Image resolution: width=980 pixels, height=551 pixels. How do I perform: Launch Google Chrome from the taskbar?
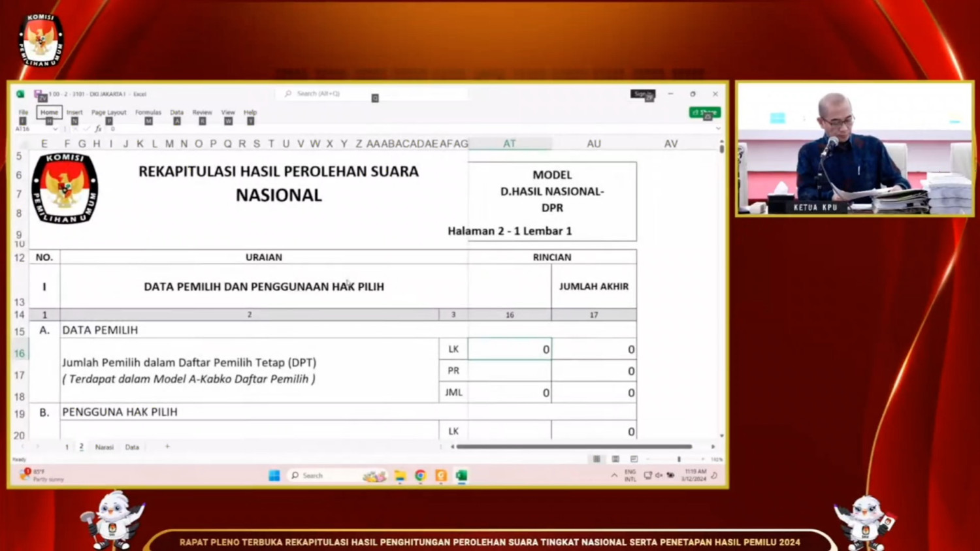(x=420, y=476)
